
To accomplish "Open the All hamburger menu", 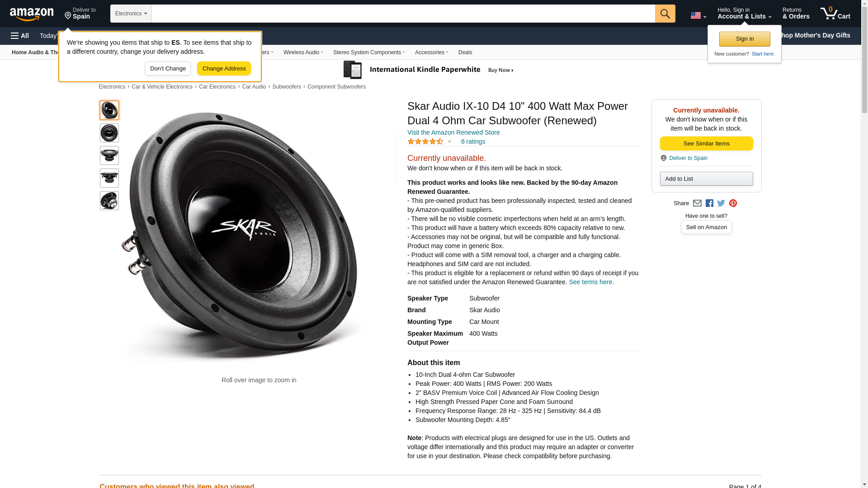I will click(x=20, y=36).
